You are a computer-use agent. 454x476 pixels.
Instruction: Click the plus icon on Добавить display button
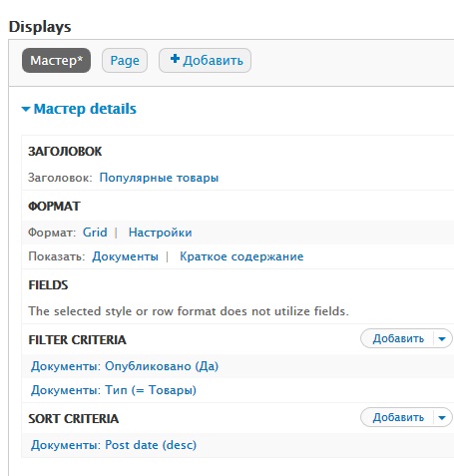[175, 59]
